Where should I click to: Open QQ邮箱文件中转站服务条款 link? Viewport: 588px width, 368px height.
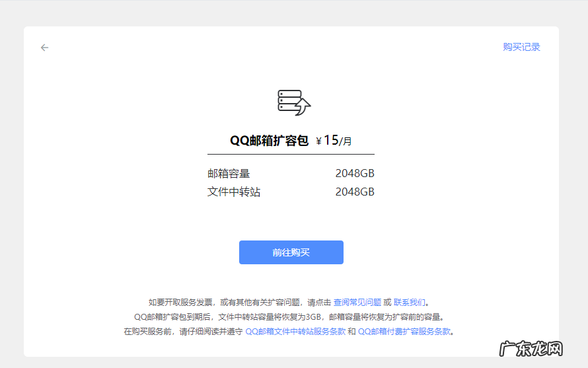tap(295, 332)
